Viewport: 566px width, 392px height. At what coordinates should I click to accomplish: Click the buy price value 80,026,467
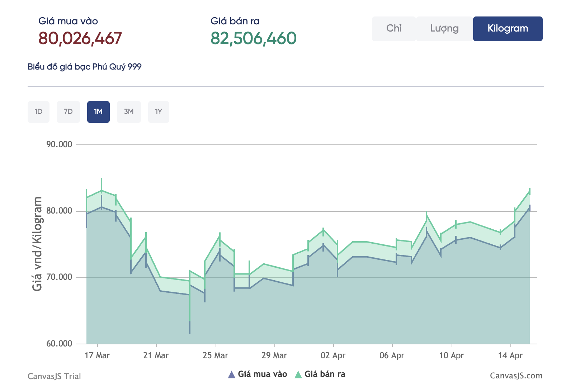tap(80, 38)
